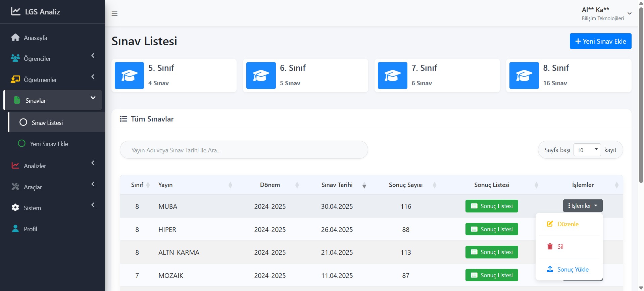Image resolution: width=644 pixels, height=291 pixels.
Task: Click the Araçlar tools icon
Action: point(15,187)
